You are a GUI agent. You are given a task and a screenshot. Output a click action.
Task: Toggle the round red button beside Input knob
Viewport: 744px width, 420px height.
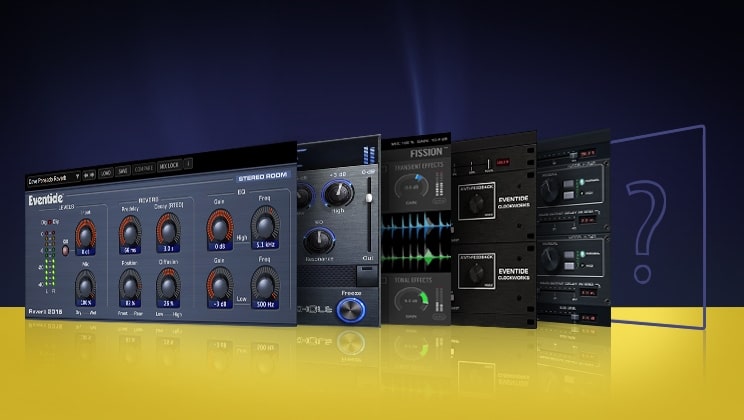(65, 251)
